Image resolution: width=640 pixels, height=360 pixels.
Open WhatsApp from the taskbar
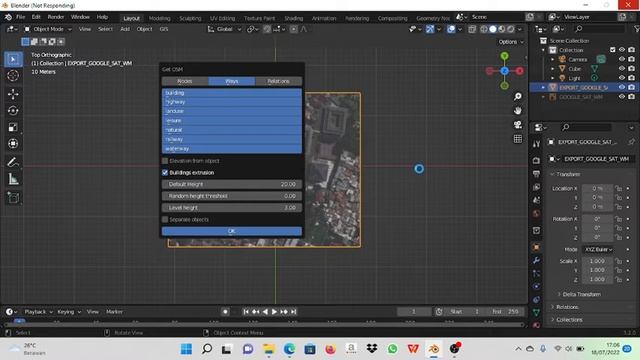click(x=392, y=349)
